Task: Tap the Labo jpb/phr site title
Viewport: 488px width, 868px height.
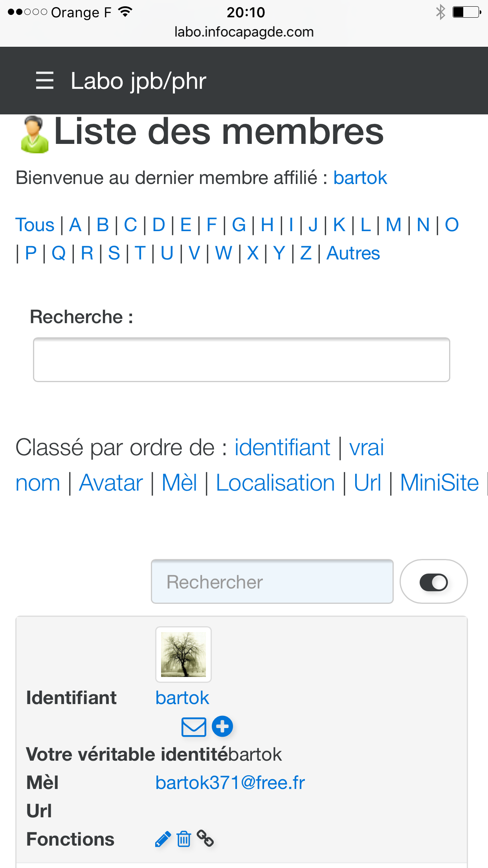Action: point(138,81)
